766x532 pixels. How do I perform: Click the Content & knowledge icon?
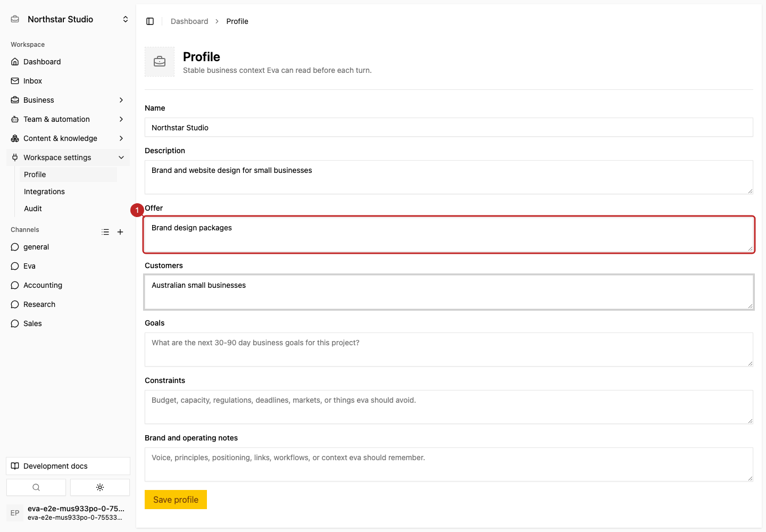[x=15, y=138]
